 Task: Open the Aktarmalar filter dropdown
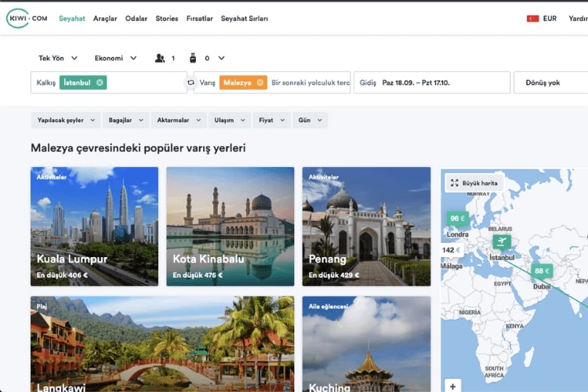tap(179, 120)
